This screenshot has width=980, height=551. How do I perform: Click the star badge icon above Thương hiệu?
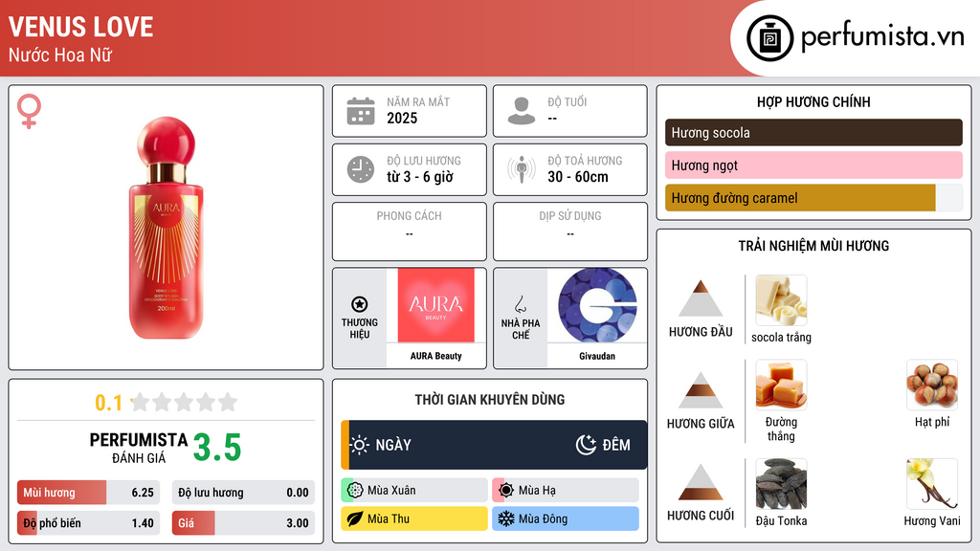(360, 304)
